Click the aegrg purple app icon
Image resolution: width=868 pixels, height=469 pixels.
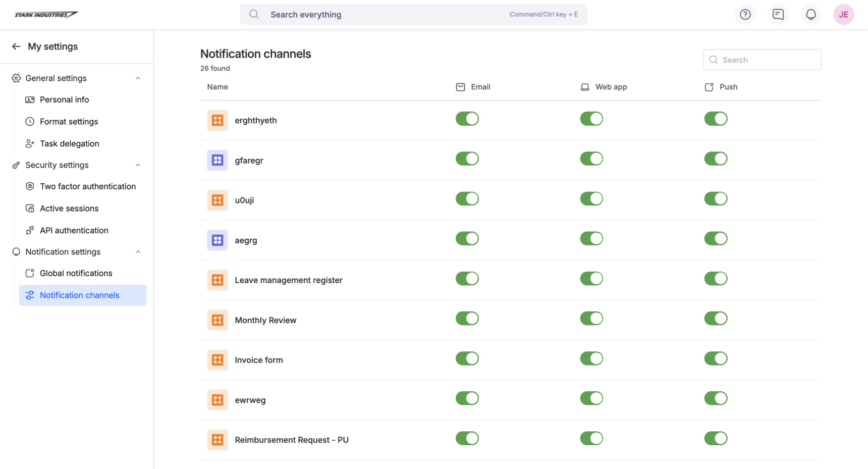[x=218, y=240]
